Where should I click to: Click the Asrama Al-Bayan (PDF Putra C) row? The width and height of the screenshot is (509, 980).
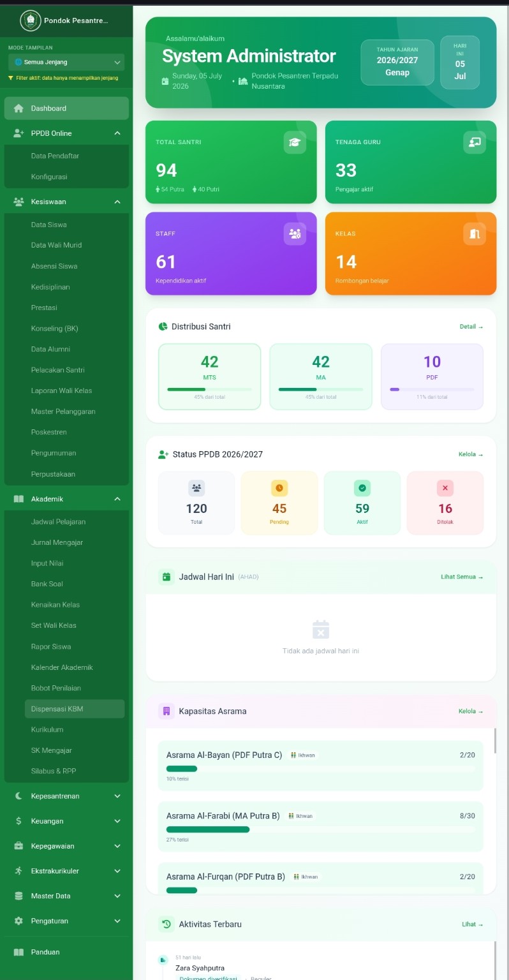pyautogui.click(x=320, y=766)
